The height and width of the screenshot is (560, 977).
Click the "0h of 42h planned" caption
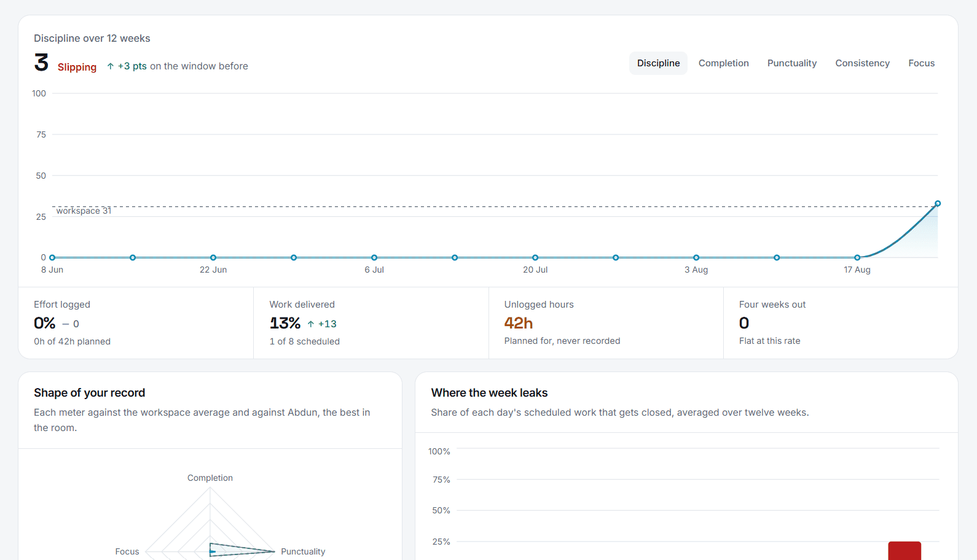click(73, 341)
